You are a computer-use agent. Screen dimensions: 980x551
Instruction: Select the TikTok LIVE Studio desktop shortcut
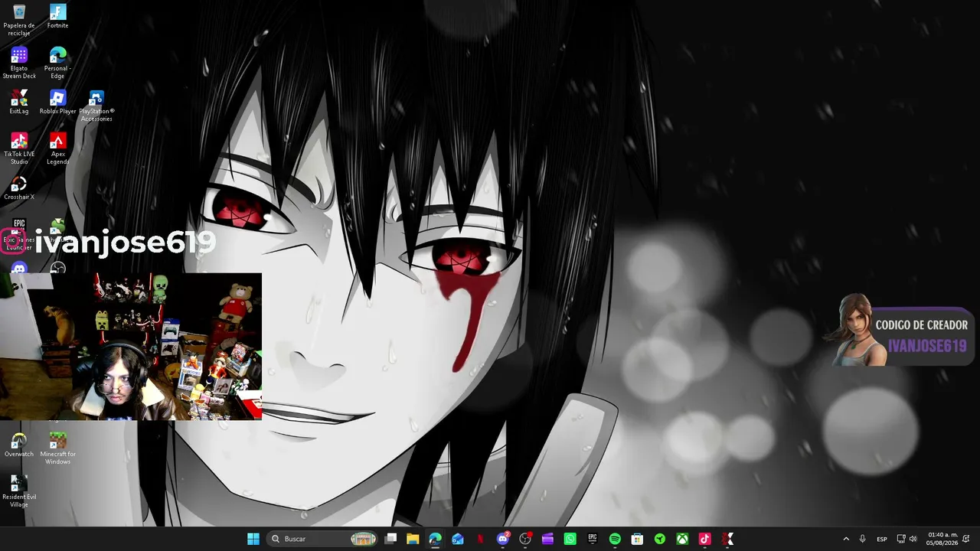tap(19, 148)
